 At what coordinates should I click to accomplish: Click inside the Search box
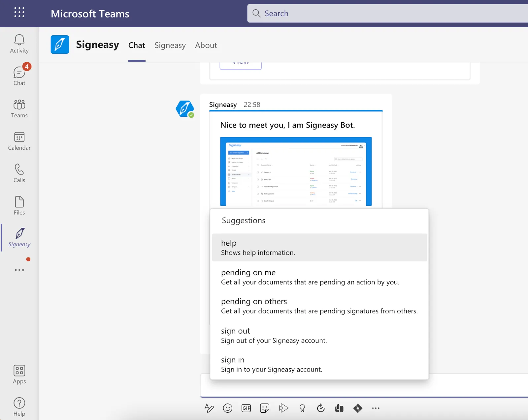388,13
